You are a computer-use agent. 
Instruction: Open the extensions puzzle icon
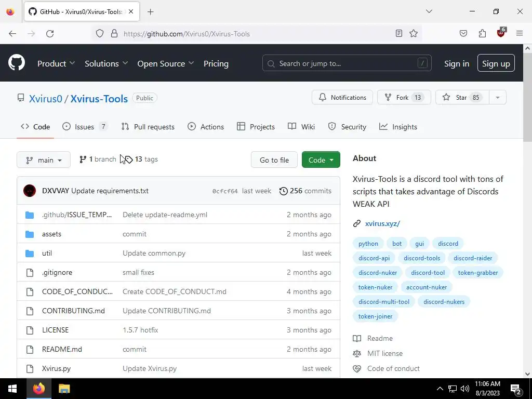point(482,33)
